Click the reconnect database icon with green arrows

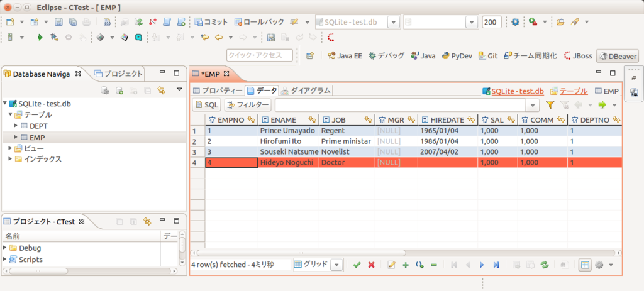coord(139,22)
